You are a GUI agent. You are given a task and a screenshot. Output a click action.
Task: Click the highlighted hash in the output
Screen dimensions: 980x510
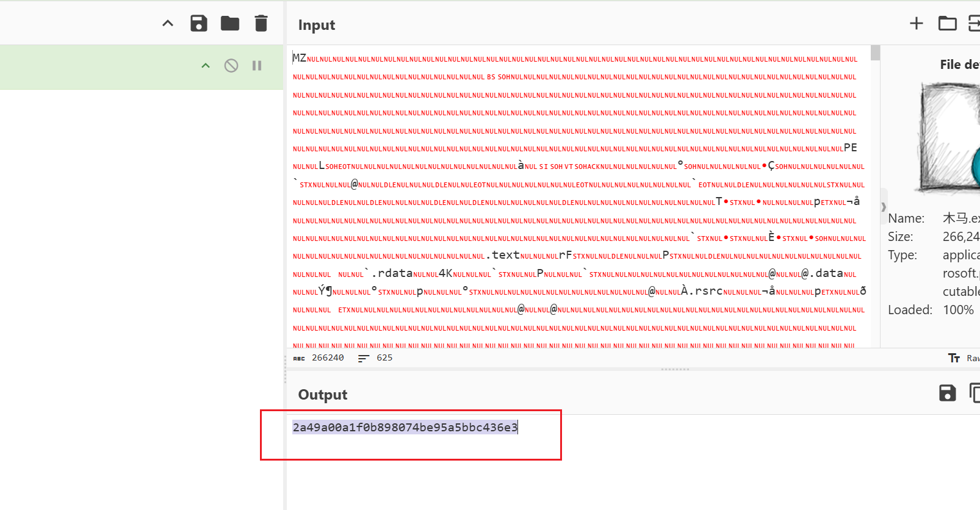pyautogui.click(x=405, y=428)
